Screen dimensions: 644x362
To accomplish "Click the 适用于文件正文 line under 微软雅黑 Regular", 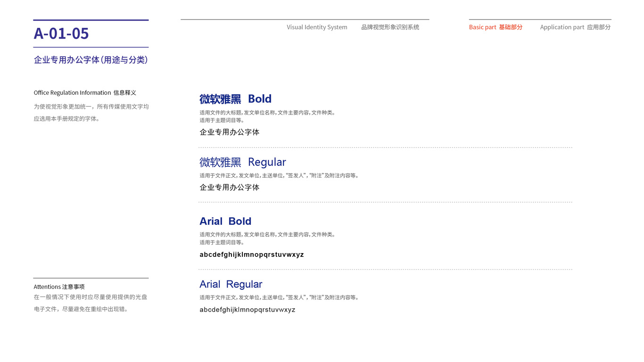I will 279,176.
